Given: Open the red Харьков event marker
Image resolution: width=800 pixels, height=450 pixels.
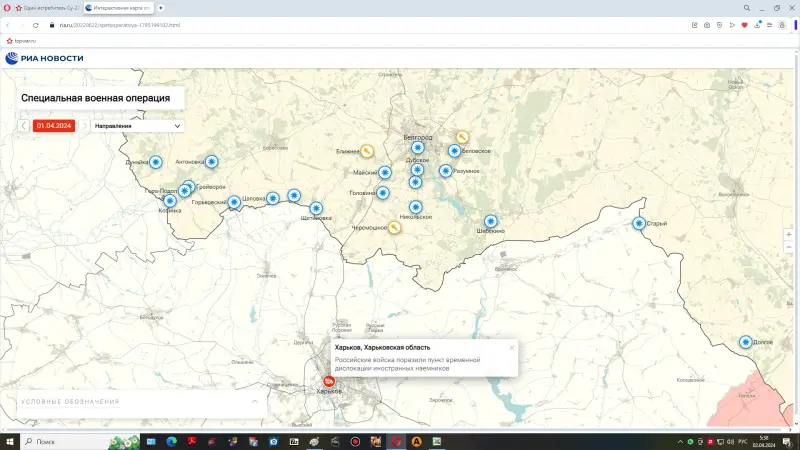Looking at the screenshot, I should pyautogui.click(x=329, y=380).
